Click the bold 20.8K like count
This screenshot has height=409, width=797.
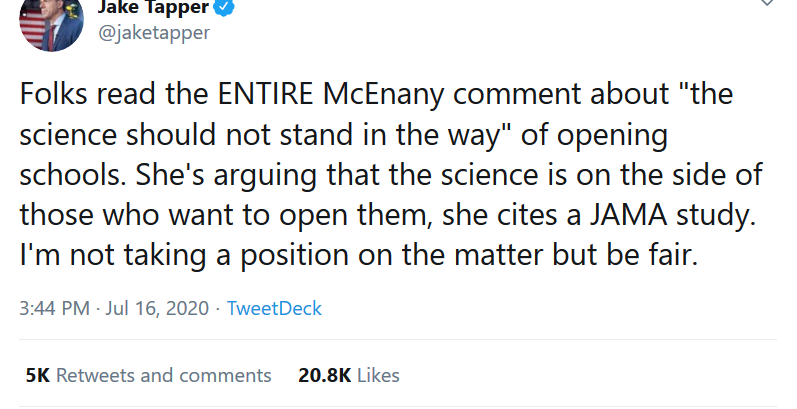coord(324,376)
